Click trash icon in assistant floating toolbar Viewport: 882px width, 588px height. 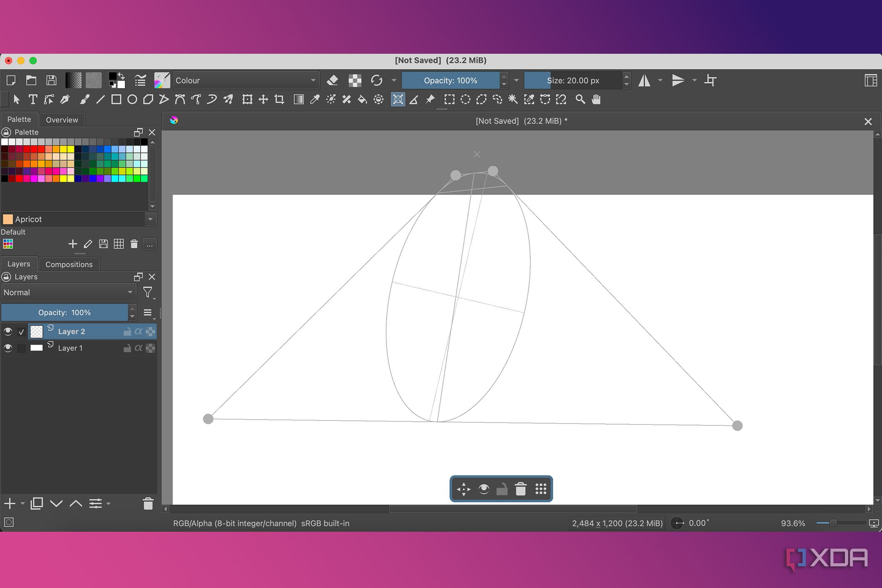coord(521,489)
